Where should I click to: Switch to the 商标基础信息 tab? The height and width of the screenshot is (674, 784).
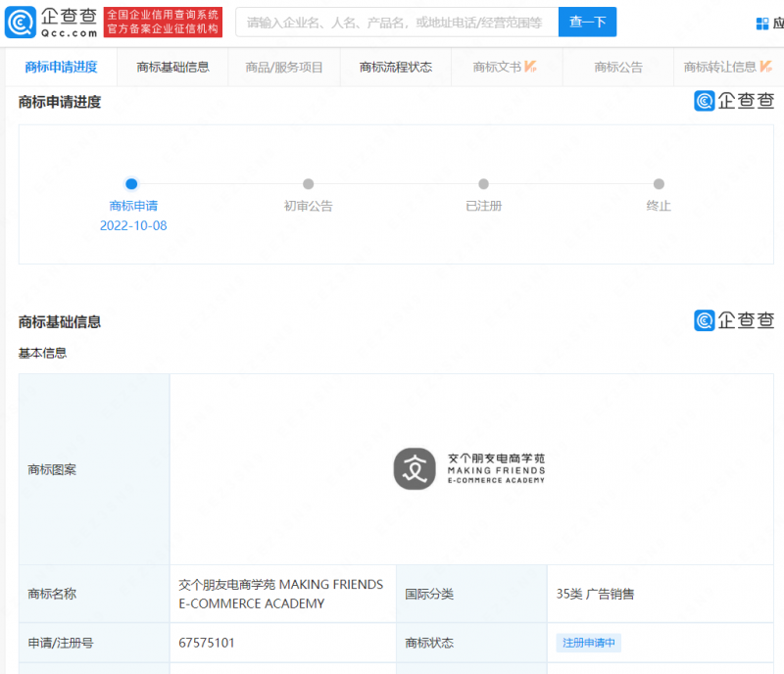point(172,67)
